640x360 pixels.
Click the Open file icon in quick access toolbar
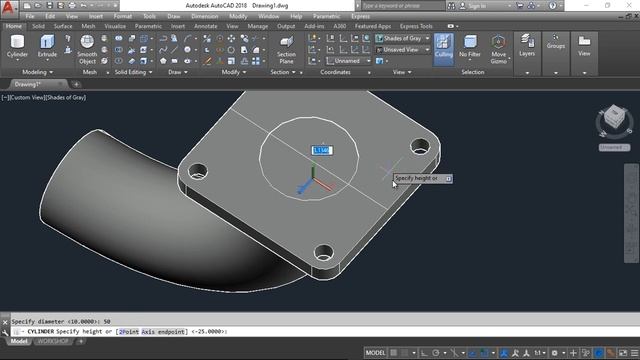click(x=38, y=6)
